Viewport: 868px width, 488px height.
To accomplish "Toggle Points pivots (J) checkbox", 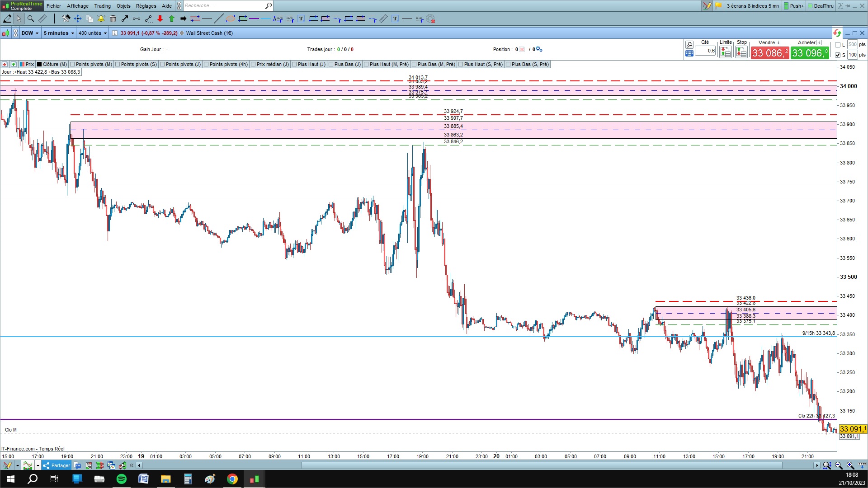I will pyautogui.click(x=162, y=64).
